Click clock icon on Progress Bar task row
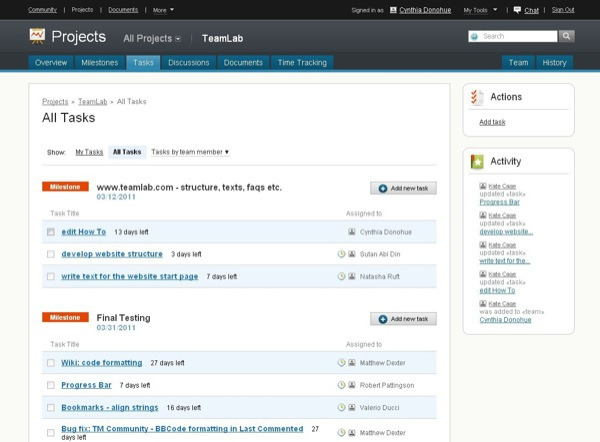This screenshot has height=442, width=600. [x=341, y=385]
